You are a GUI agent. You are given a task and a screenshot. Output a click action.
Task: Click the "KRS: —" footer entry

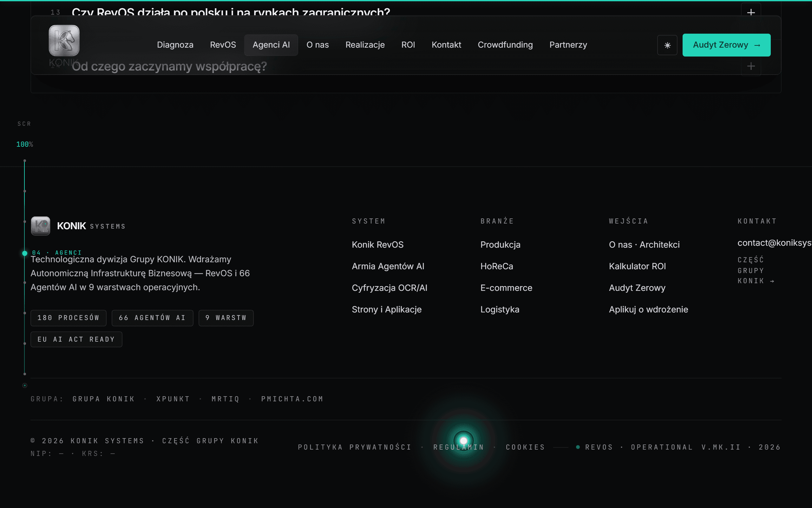click(99, 454)
